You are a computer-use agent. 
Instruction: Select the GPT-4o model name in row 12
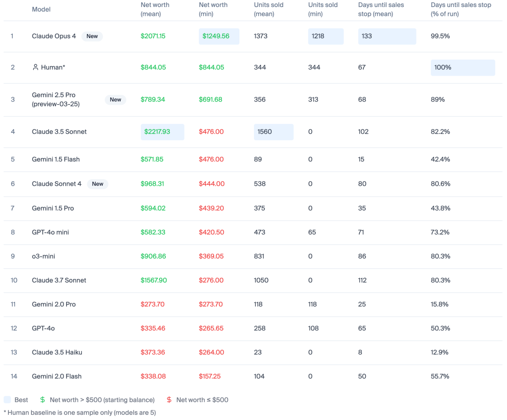pyautogui.click(x=43, y=328)
